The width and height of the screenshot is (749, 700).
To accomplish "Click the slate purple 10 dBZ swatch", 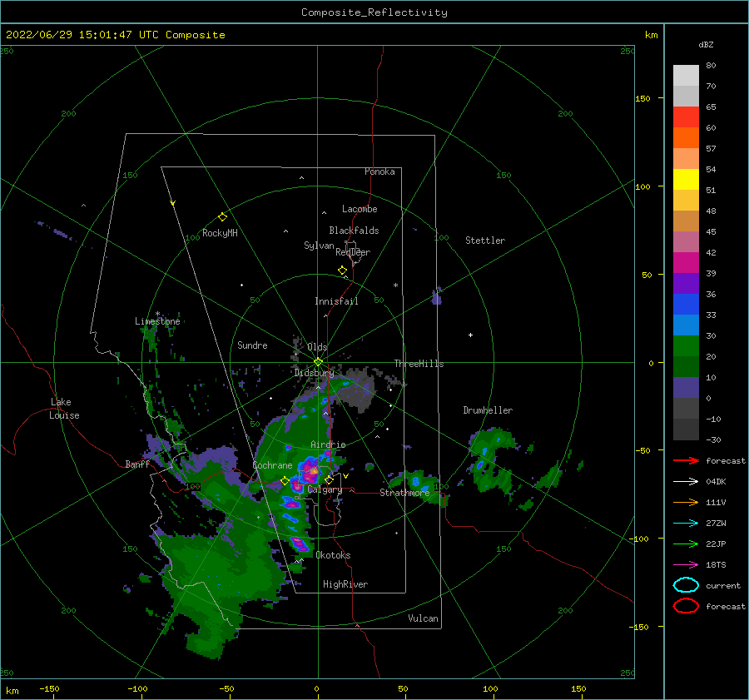I will [686, 387].
